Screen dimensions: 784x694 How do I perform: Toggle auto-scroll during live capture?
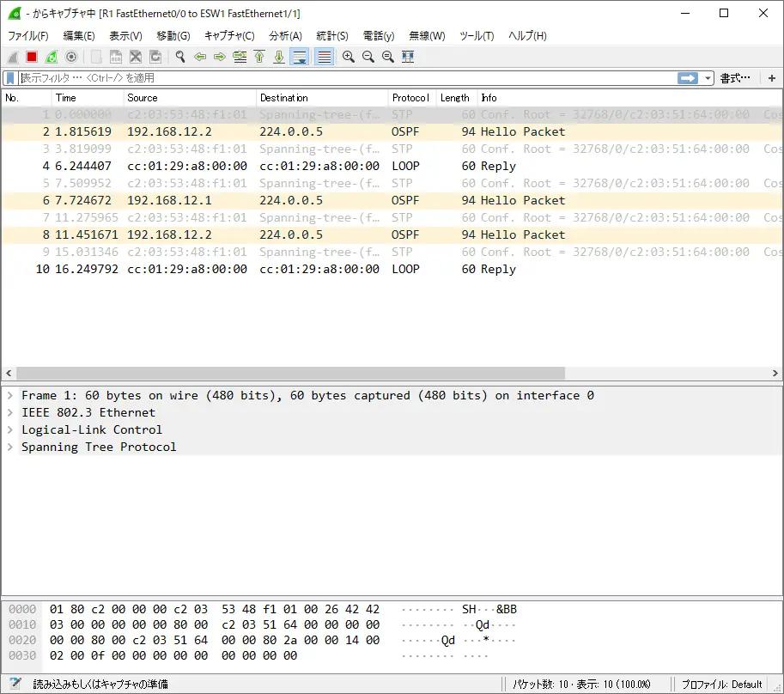(300, 57)
